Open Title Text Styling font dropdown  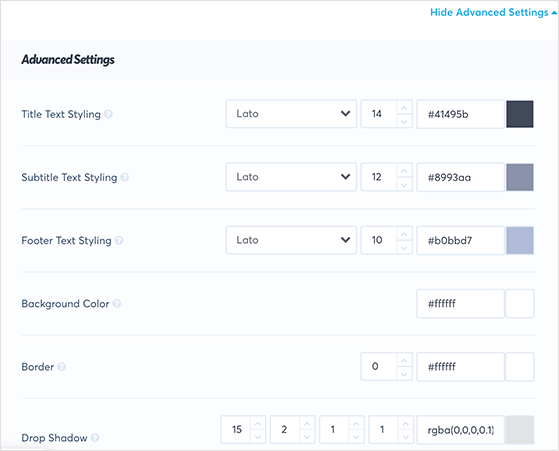coord(291,114)
